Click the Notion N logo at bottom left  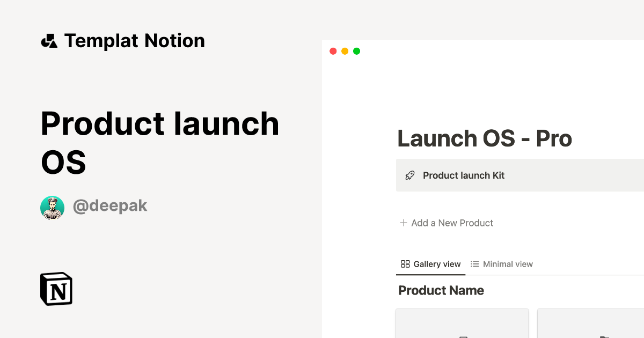point(56,289)
